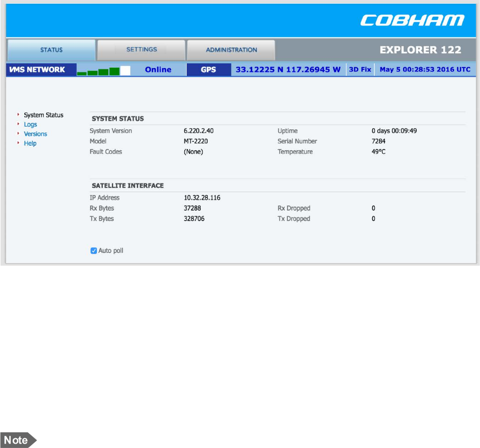
Task: Click the model value MT-2220
Action: (x=195, y=141)
